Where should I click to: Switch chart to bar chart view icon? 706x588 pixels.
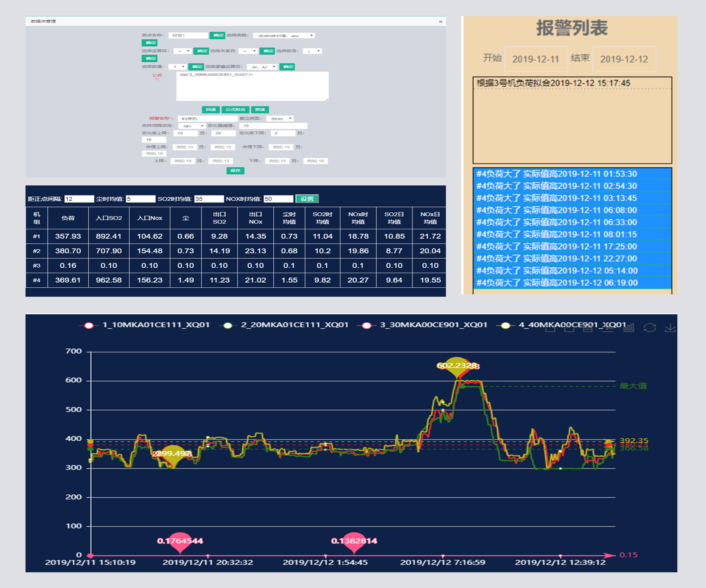click(x=629, y=327)
